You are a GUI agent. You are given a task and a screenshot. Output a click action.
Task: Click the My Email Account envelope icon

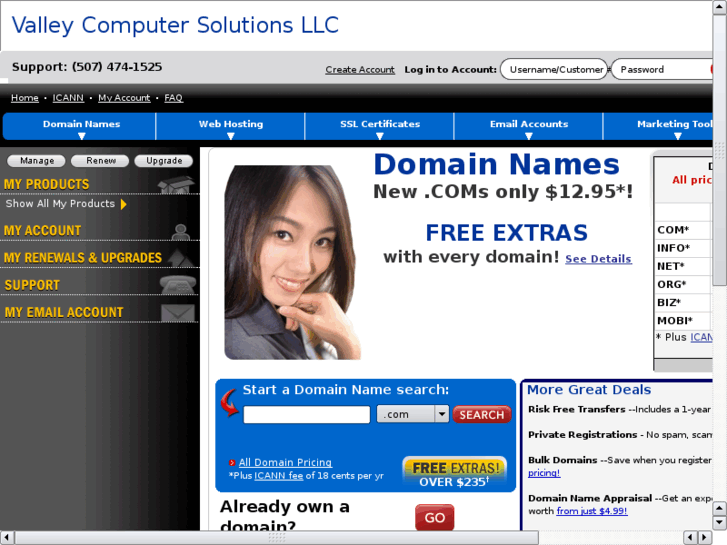pyautogui.click(x=178, y=313)
